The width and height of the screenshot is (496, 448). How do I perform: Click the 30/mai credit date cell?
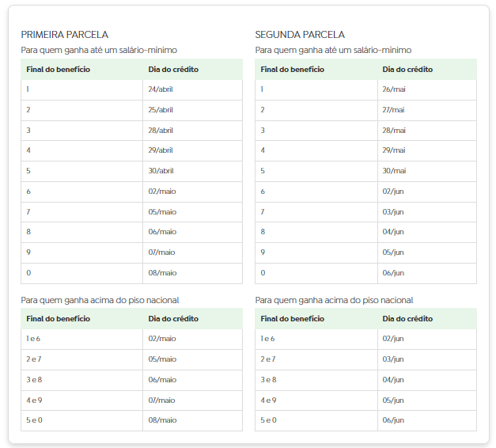[394, 171]
